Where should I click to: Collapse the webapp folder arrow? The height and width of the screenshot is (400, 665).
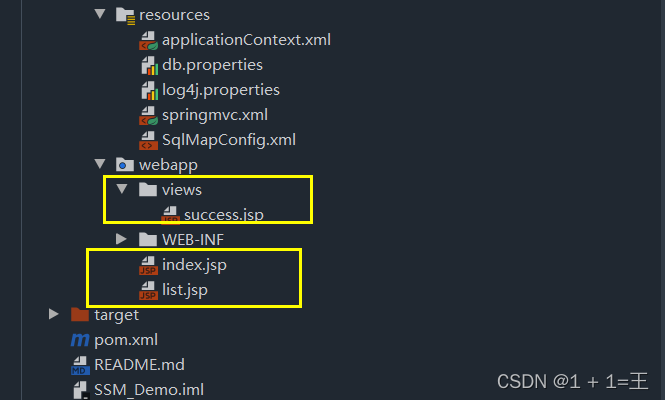click(100, 165)
